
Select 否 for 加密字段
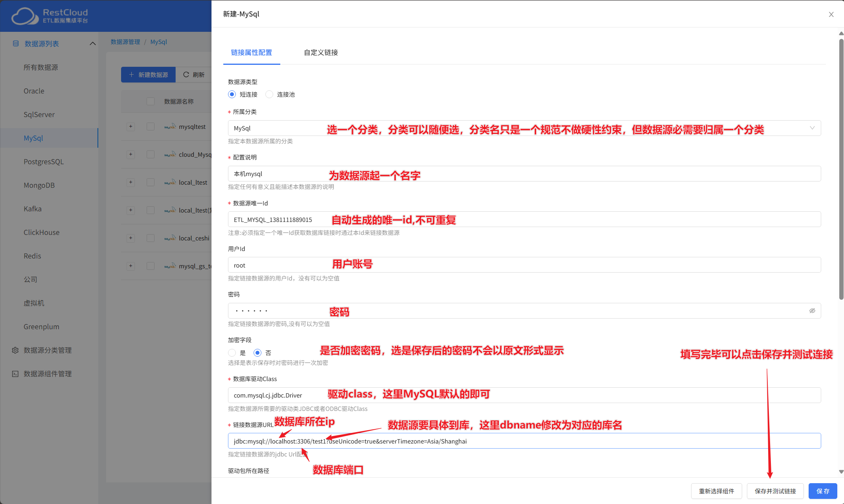(x=257, y=353)
